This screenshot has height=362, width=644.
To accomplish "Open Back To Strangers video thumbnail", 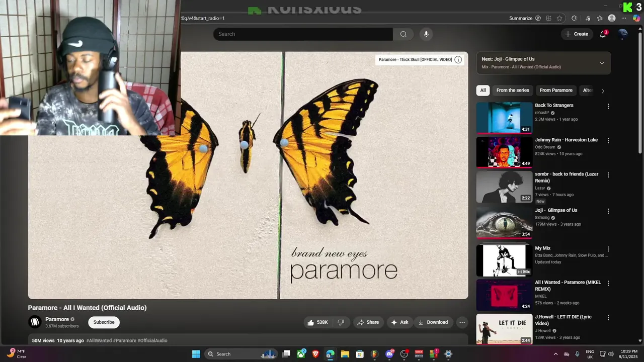I will 504,118.
